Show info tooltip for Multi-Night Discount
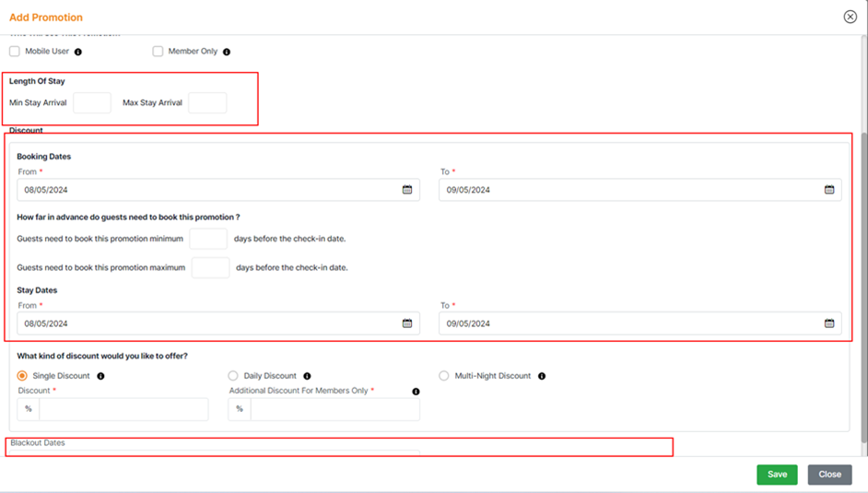868x493 pixels. [x=542, y=376]
